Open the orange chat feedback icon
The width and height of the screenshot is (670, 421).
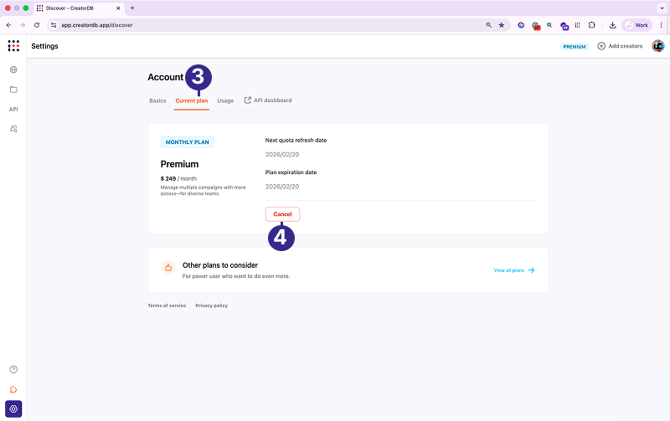click(14, 390)
